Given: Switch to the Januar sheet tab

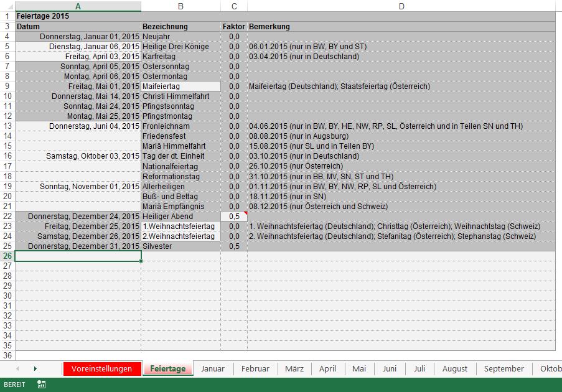Looking at the screenshot, I should pyautogui.click(x=213, y=368).
